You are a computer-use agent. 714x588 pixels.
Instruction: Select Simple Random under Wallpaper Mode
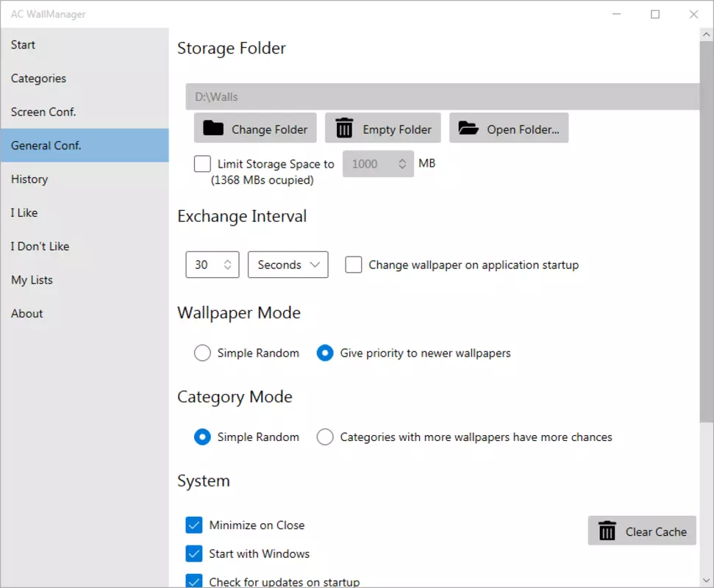point(202,353)
